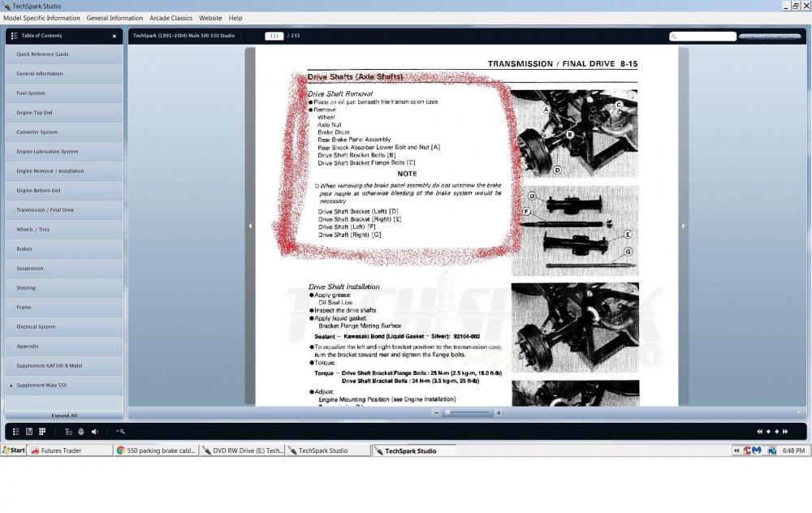The width and height of the screenshot is (812, 513).
Task: Open Engine Bottom End chapter
Action: 64,191
